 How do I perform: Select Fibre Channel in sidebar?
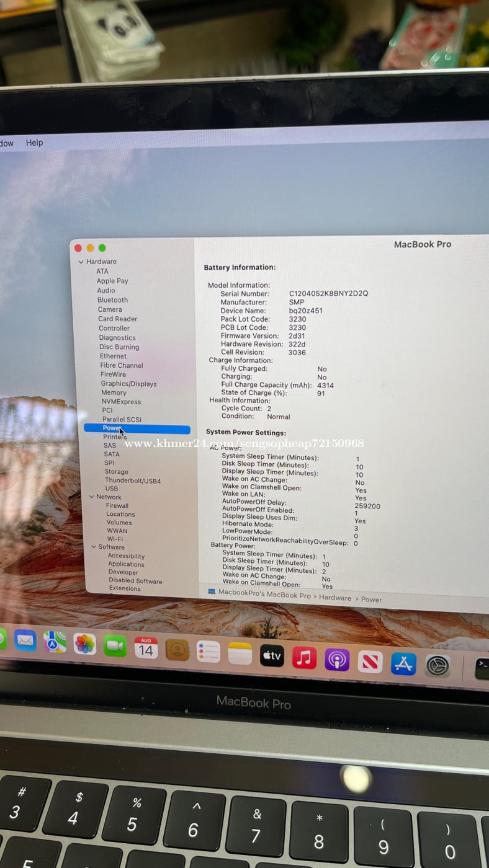tap(122, 366)
